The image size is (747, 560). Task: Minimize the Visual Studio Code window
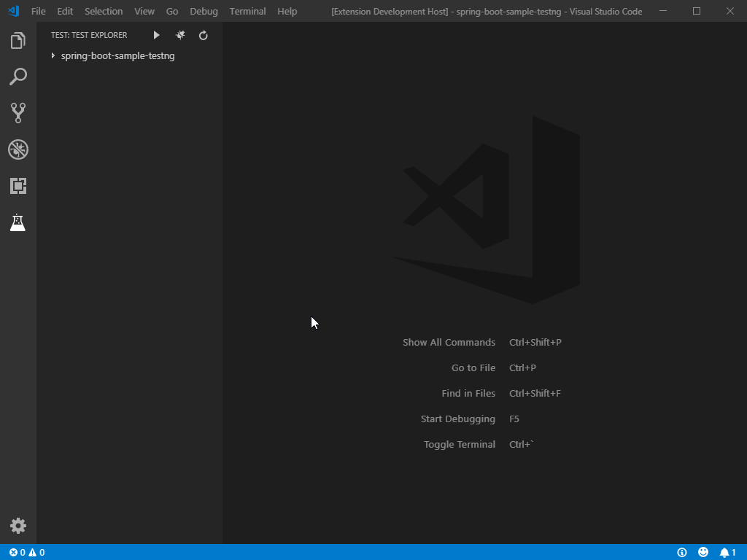click(x=663, y=11)
